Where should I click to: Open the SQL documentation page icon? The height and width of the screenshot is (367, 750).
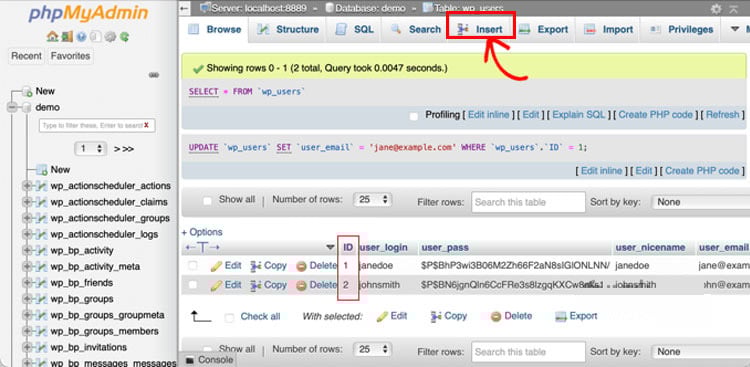tap(96, 36)
